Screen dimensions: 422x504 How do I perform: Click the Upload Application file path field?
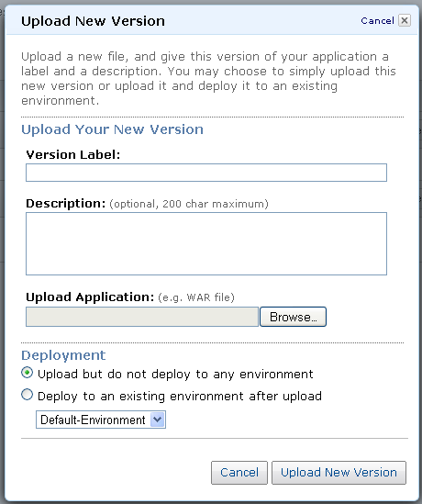142,317
